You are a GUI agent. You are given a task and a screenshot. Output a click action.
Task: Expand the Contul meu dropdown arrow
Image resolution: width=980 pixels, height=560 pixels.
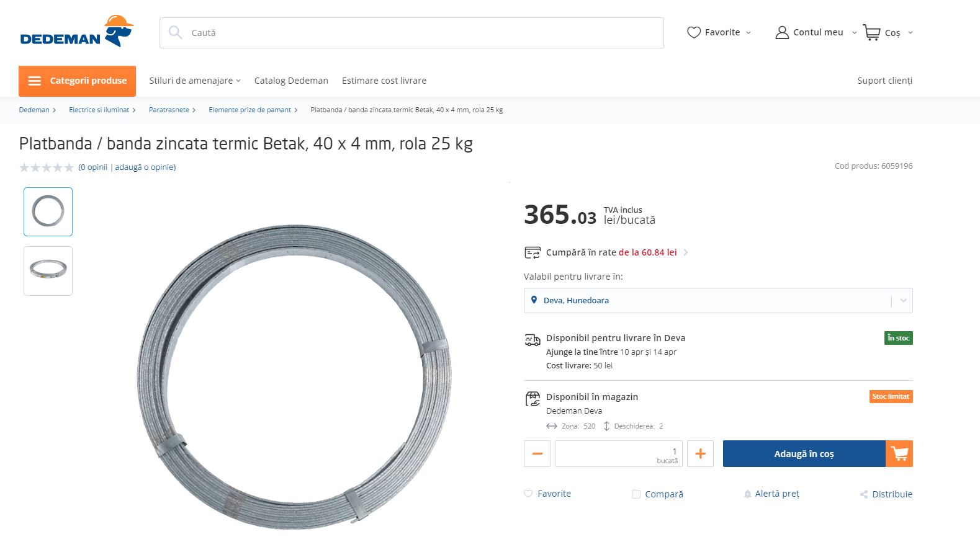854,32
